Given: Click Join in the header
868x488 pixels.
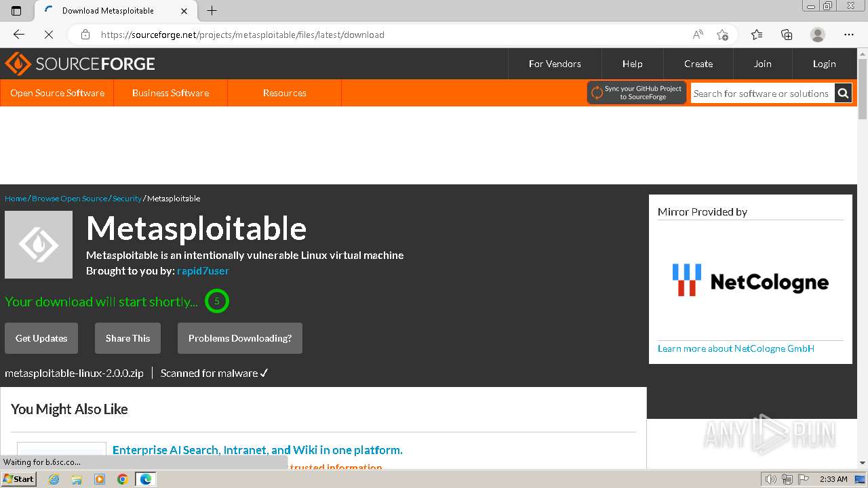Looking at the screenshot, I should pyautogui.click(x=762, y=64).
